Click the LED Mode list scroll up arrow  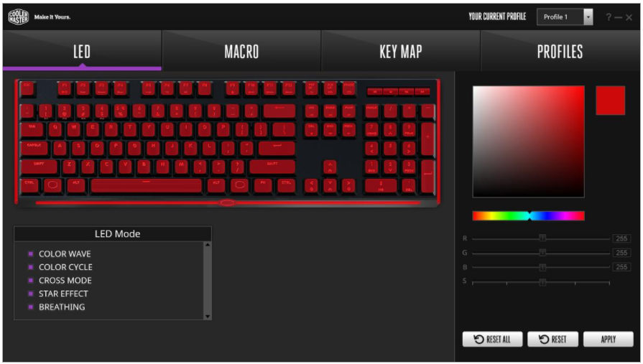pos(208,245)
